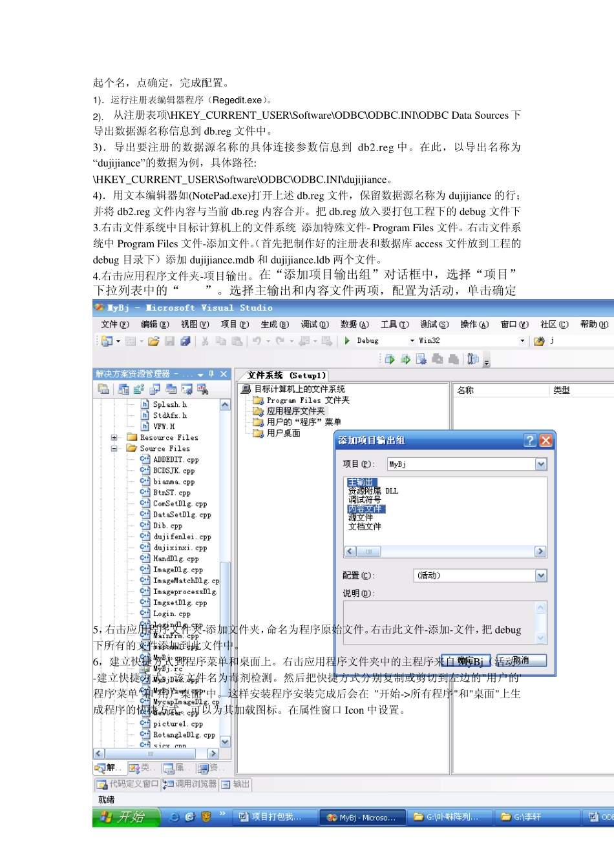Select StdAfx.h in Solution Explorer
Image resolution: width=614 pixels, height=868 pixels.
pyautogui.click(x=170, y=416)
